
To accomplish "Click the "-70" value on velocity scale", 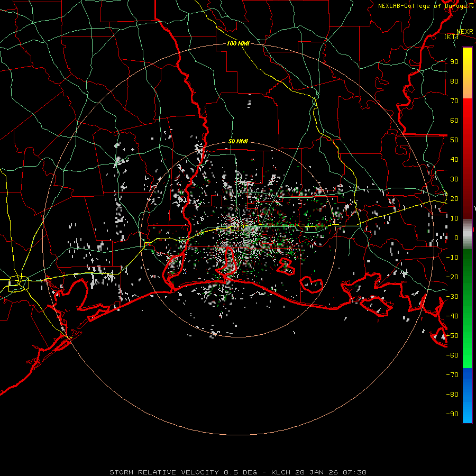I will [x=452, y=375].
